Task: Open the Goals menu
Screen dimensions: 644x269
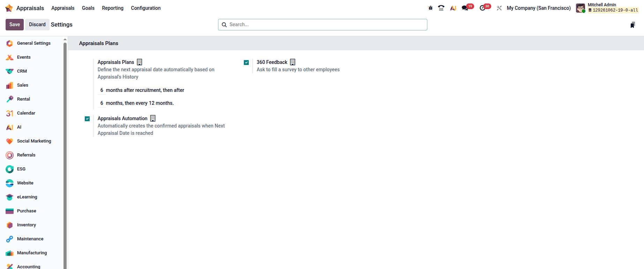Action: pos(88,8)
